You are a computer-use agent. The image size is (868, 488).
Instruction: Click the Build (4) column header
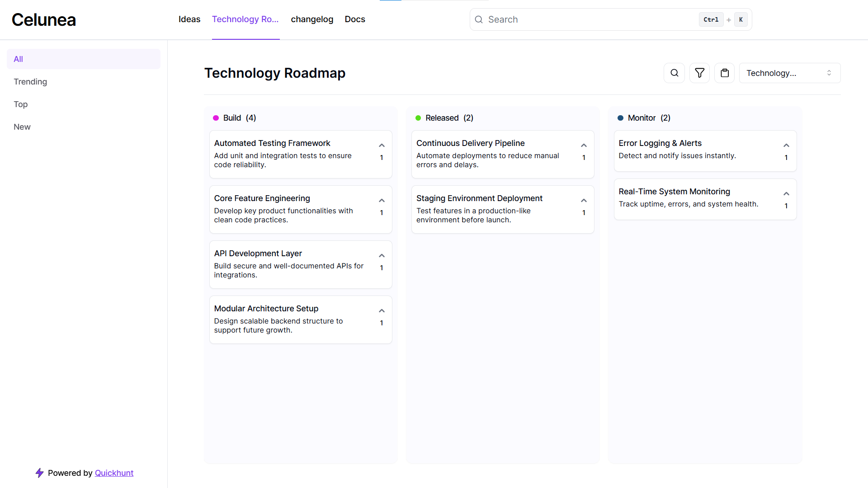(x=240, y=118)
